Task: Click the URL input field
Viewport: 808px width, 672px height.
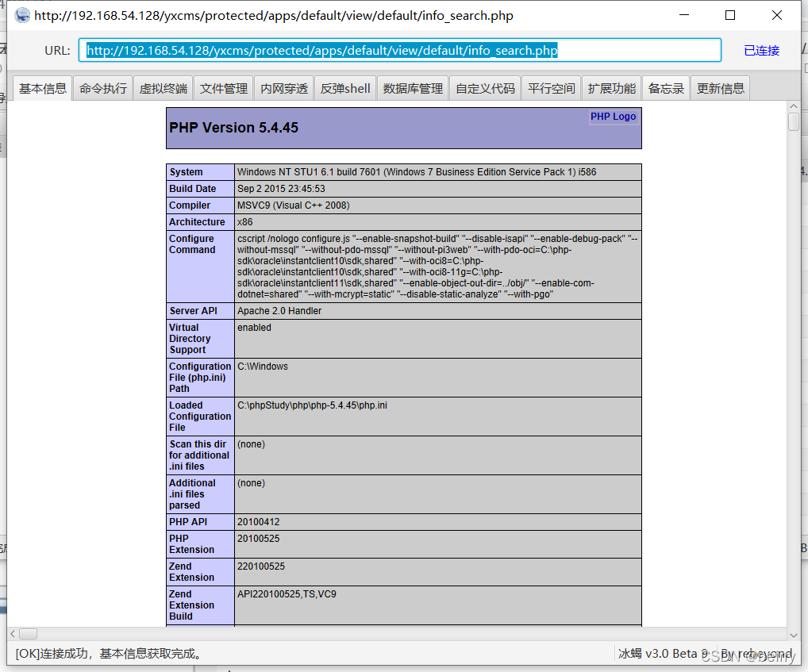Action: click(399, 51)
